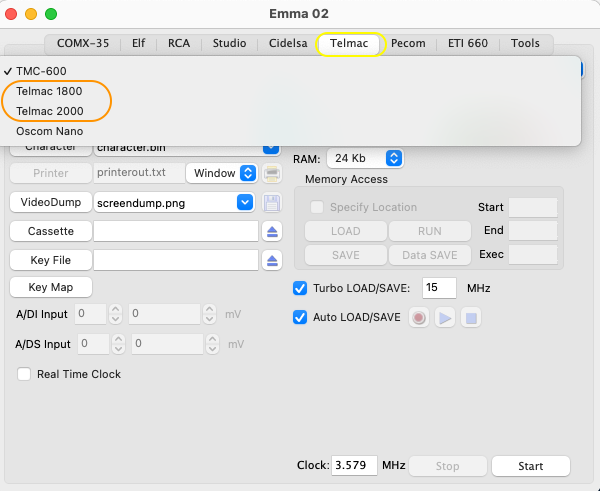Click the Printer button

(x=51, y=173)
